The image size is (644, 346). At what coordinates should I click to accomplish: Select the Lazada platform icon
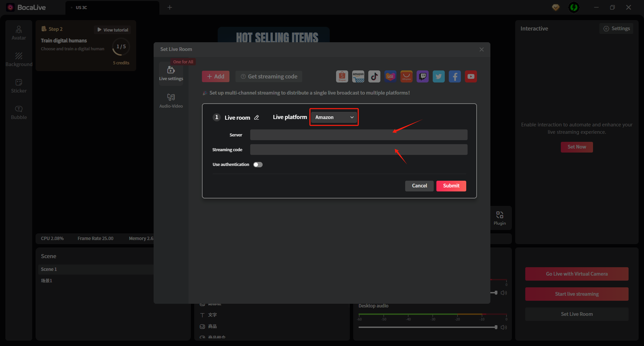click(x=390, y=76)
